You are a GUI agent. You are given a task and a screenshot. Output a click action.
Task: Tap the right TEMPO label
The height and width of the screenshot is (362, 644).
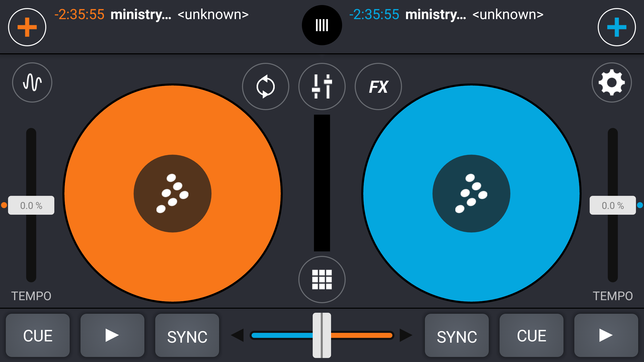tap(613, 296)
